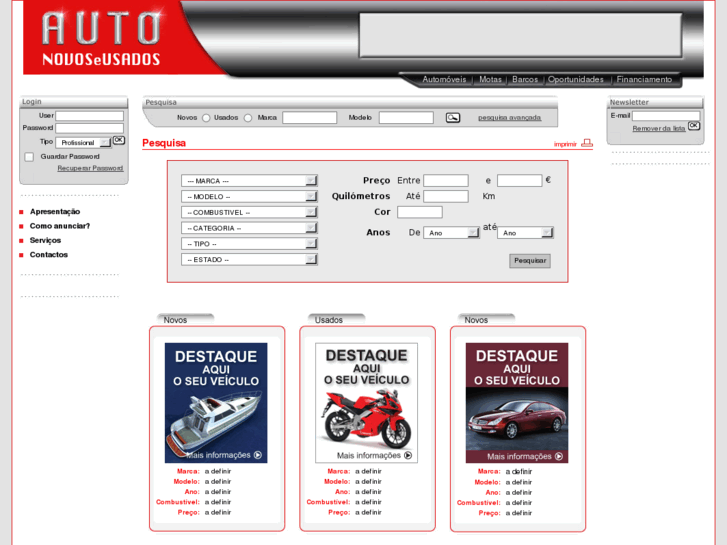Screen dimensions: 727x545
Task: Click the motorcycle Mais informações link
Action: pos(369,455)
